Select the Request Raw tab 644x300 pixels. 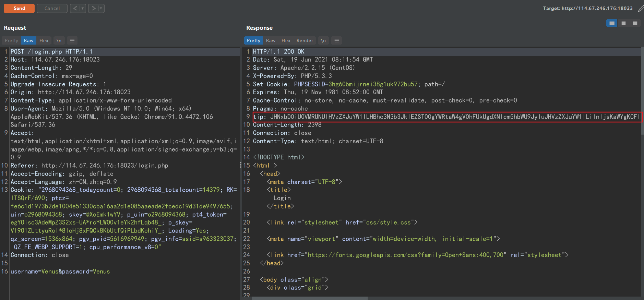28,40
